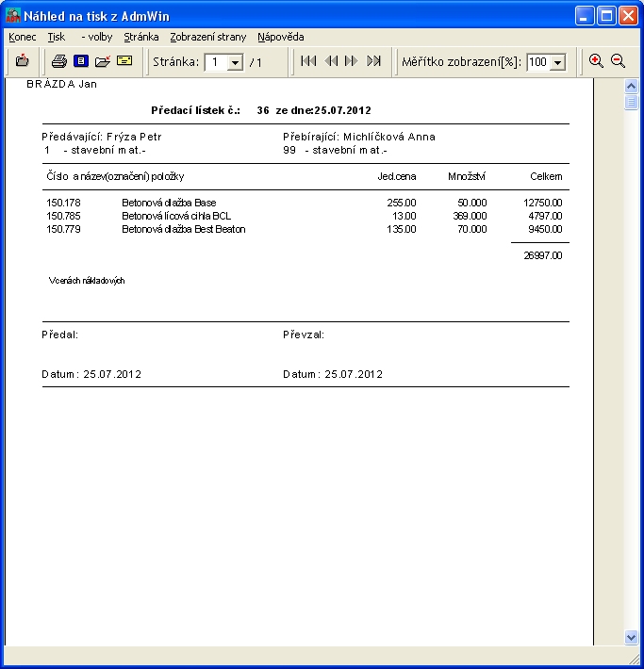Open the Konec menu

coord(23,37)
